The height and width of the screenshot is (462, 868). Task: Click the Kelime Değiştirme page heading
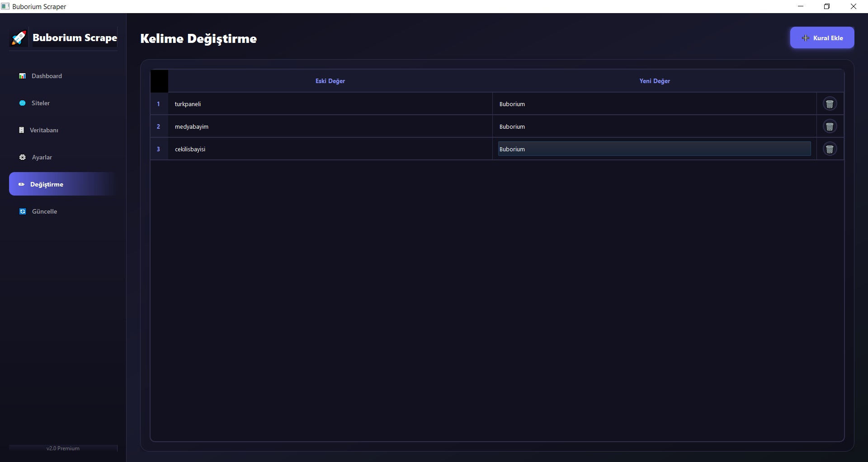click(198, 39)
